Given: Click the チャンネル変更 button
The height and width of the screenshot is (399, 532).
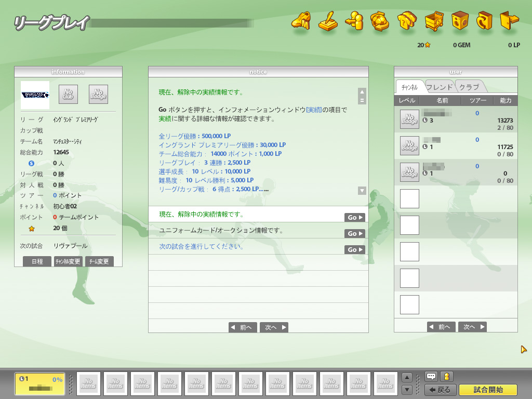Looking at the screenshot, I should [68, 261].
